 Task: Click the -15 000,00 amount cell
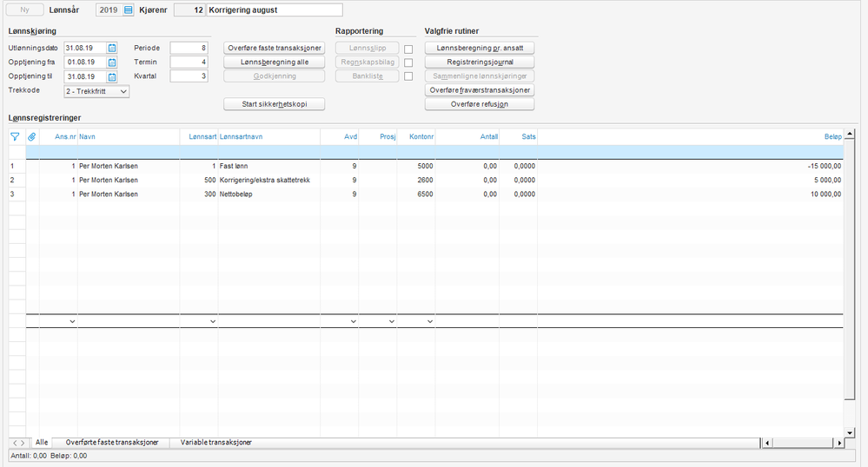(690, 166)
